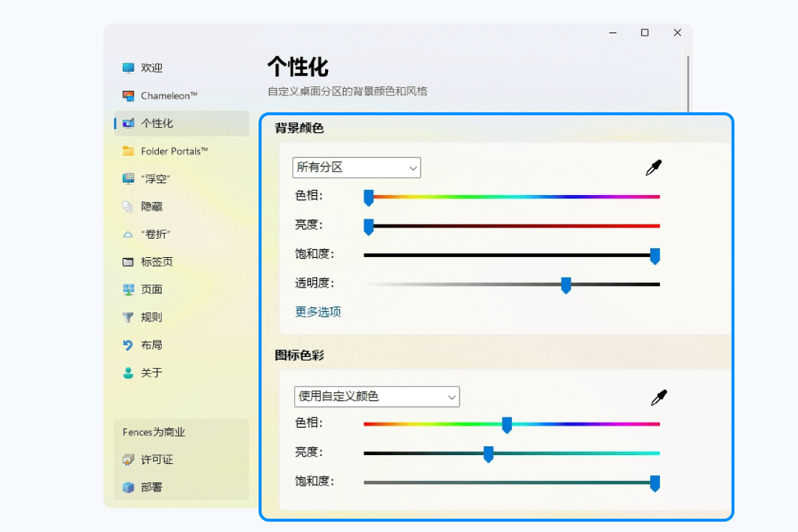Open the 许可证 entry
The height and width of the screenshot is (532, 798).
pyautogui.click(x=157, y=460)
